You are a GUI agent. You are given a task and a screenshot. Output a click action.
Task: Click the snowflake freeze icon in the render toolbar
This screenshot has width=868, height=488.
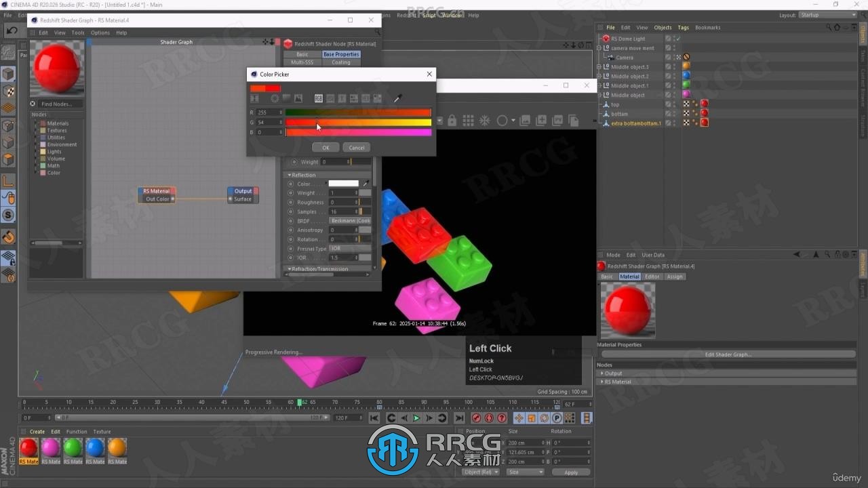(x=485, y=121)
